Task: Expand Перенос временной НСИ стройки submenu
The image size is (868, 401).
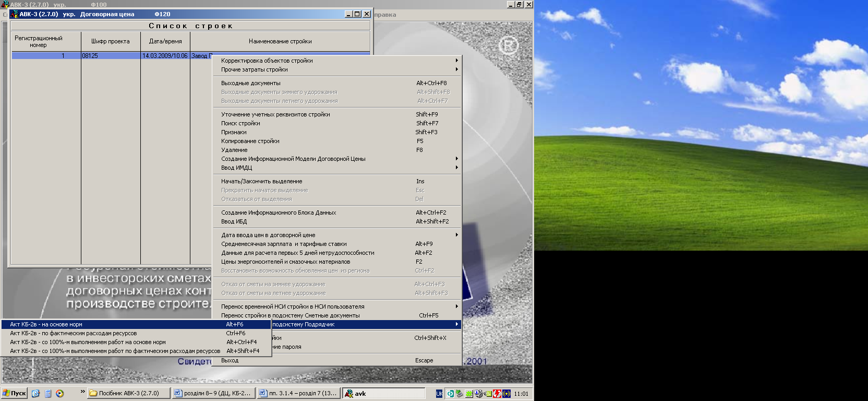Action: tap(337, 306)
